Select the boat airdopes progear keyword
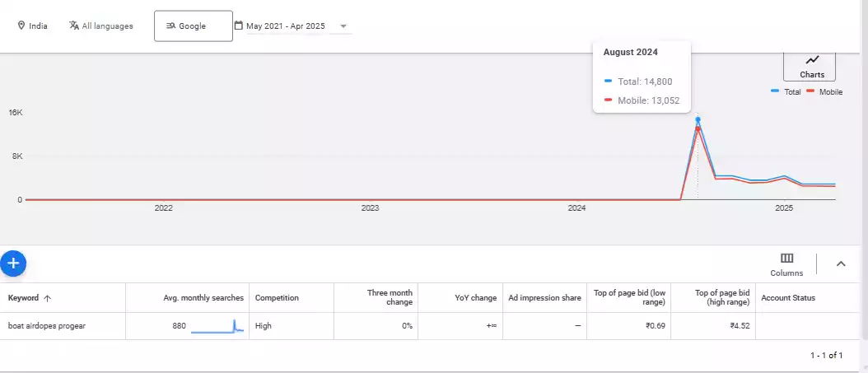The image size is (868, 373). tap(46, 326)
